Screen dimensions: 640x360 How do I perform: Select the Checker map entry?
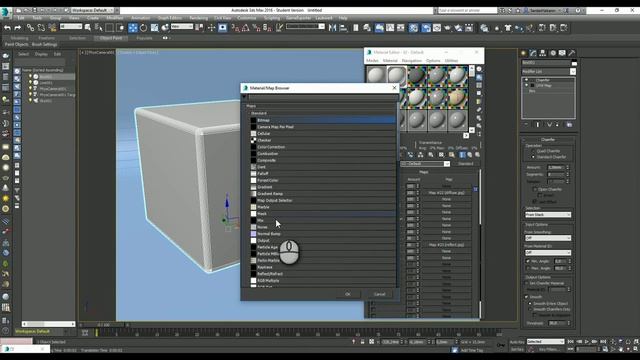[322, 140]
